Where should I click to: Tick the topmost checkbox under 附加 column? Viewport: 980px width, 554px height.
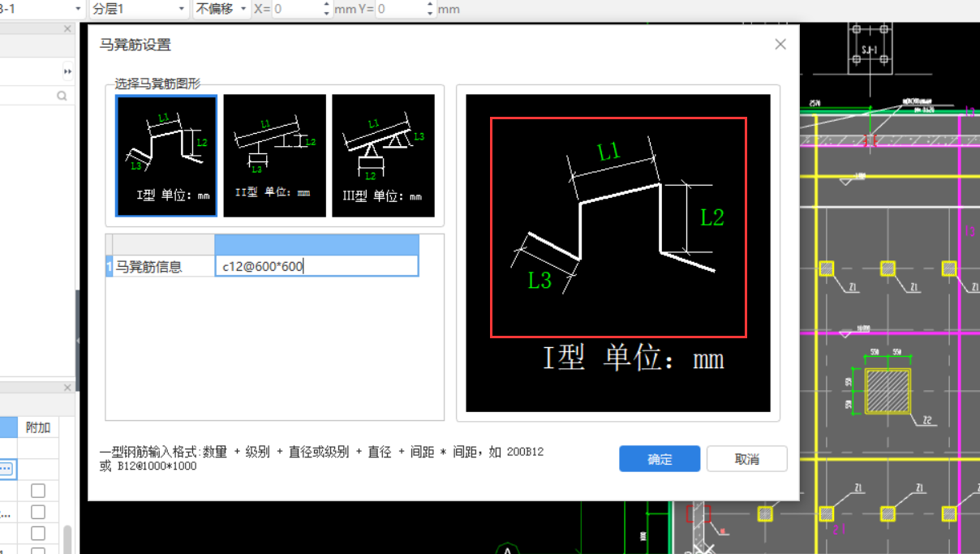38,491
